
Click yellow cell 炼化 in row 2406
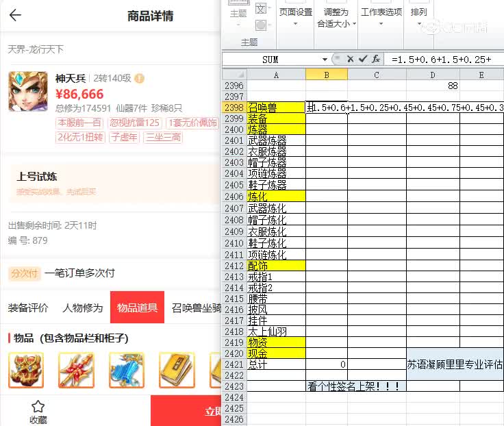(276, 196)
